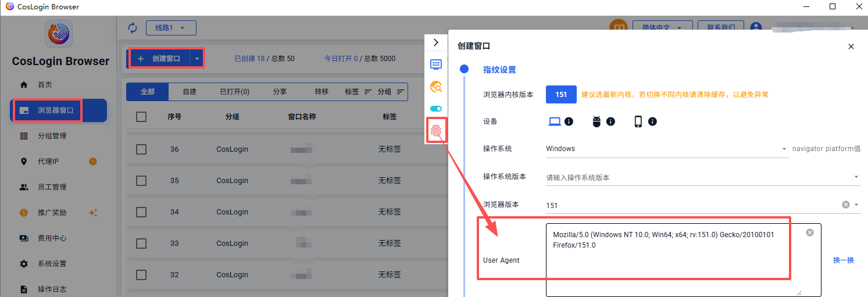Tick the checkbox for row 34
This screenshot has width=868, height=297.
click(x=141, y=212)
